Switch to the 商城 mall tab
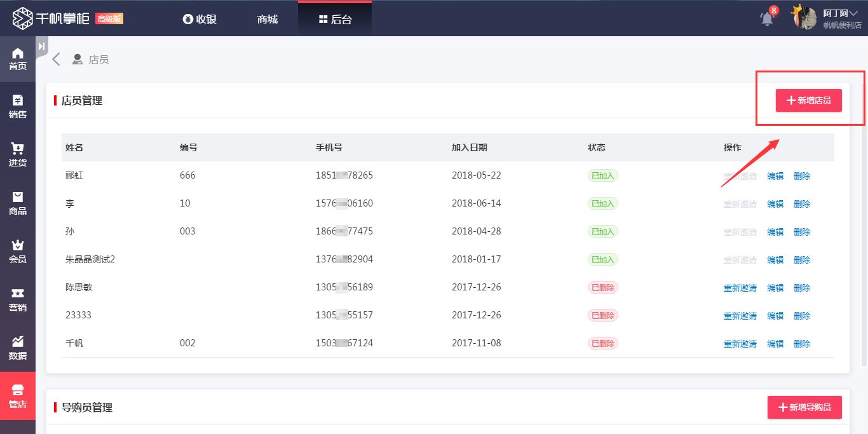This screenshot has height=434, width=868. tap(268, 19)
